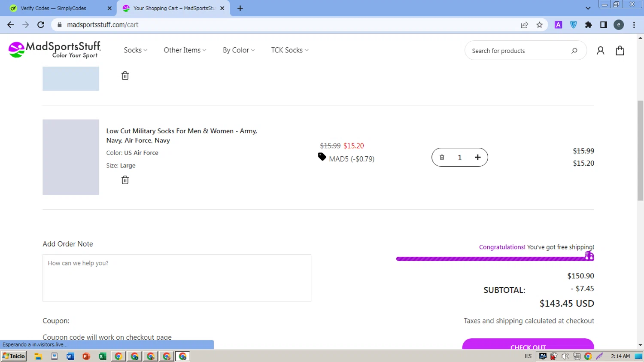Open Low Cut Military Socks product link
644x362 pixels.
[x=182, y=136]
